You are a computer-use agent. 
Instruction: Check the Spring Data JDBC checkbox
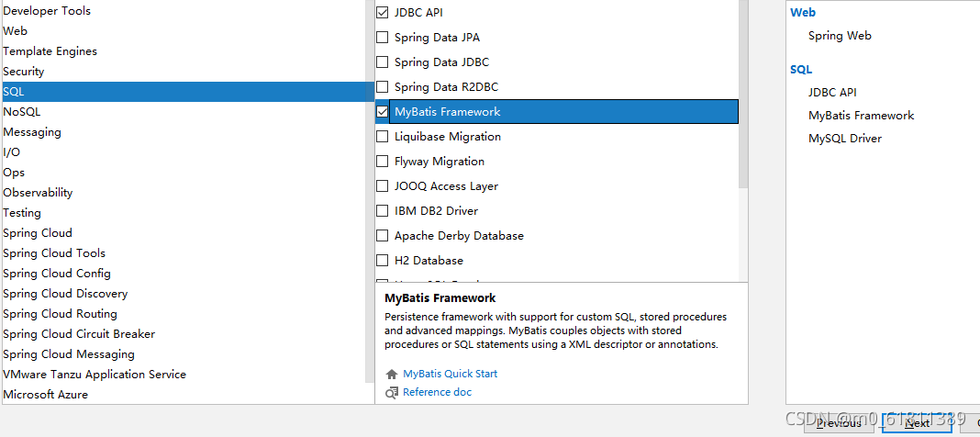coord(382,62)
